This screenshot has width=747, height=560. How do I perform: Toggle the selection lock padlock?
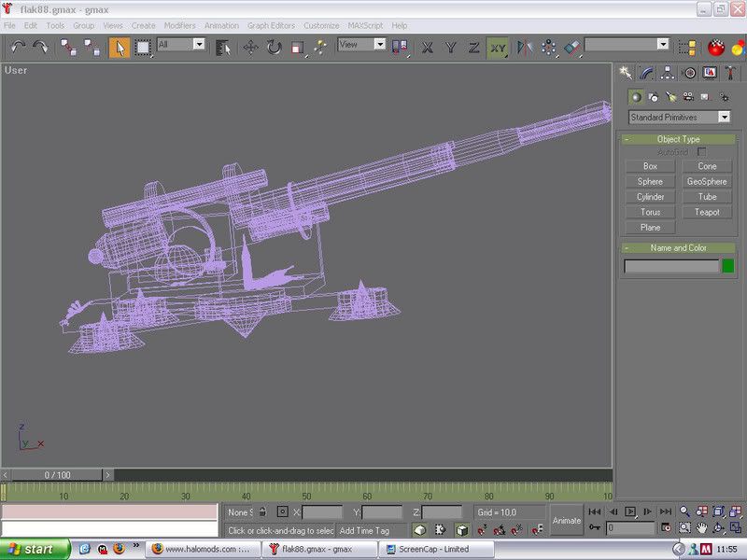point(262,511)
